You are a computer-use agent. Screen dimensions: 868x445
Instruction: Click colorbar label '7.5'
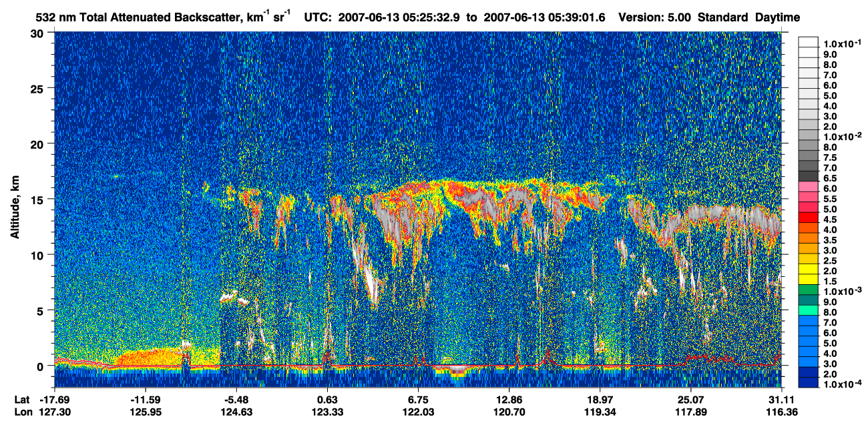click(831, 157)
